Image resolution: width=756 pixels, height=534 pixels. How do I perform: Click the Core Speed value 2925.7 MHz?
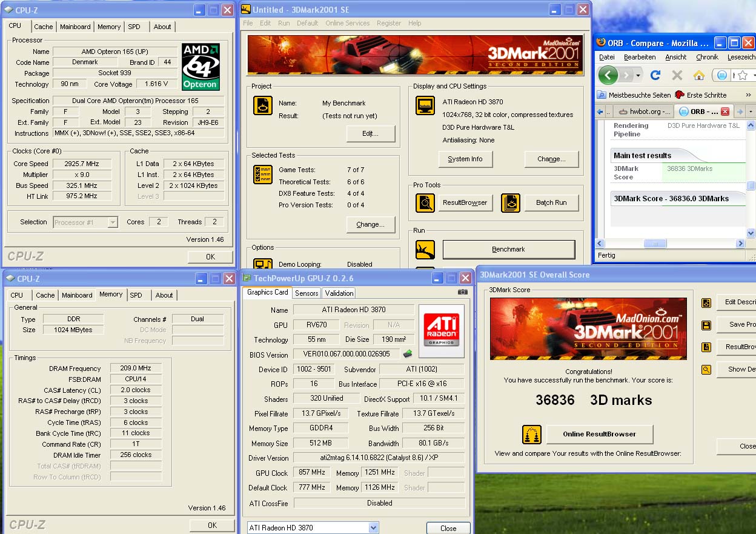click(x=82, y=164)
